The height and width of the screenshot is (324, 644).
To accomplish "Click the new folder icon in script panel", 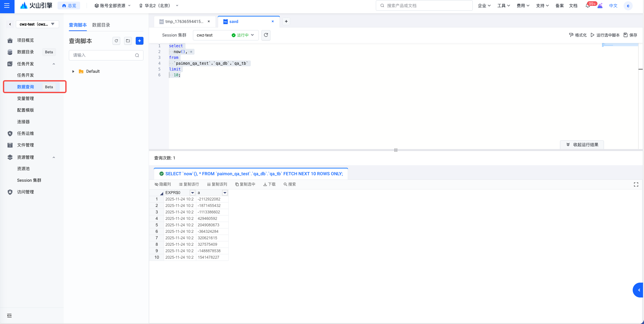I will click(x=128, y=41).
